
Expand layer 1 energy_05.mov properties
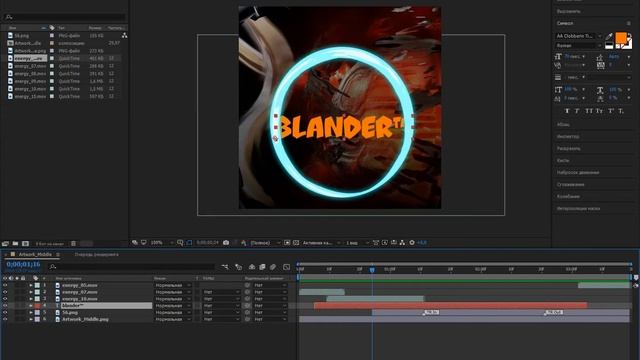31,285
